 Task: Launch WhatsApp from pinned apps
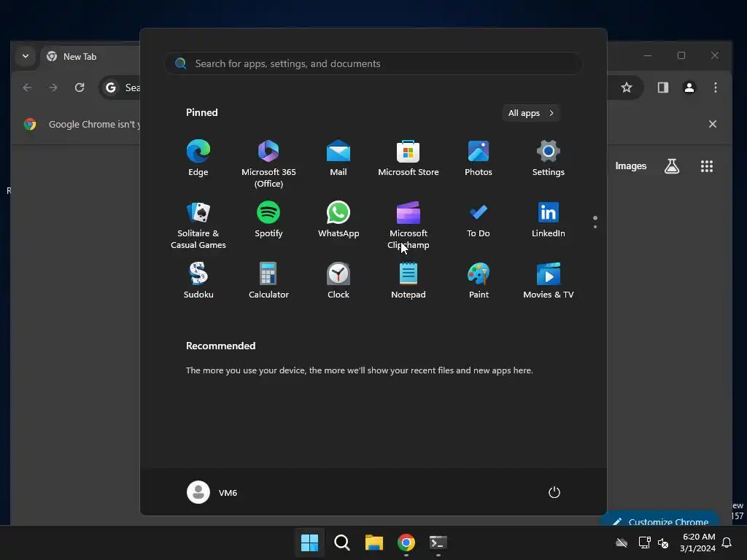pos(338,219)
